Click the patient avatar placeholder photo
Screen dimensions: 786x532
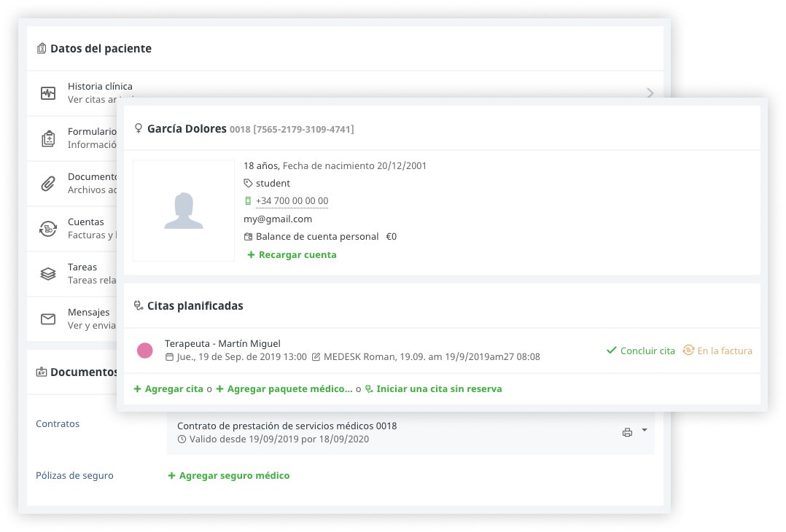184,211
